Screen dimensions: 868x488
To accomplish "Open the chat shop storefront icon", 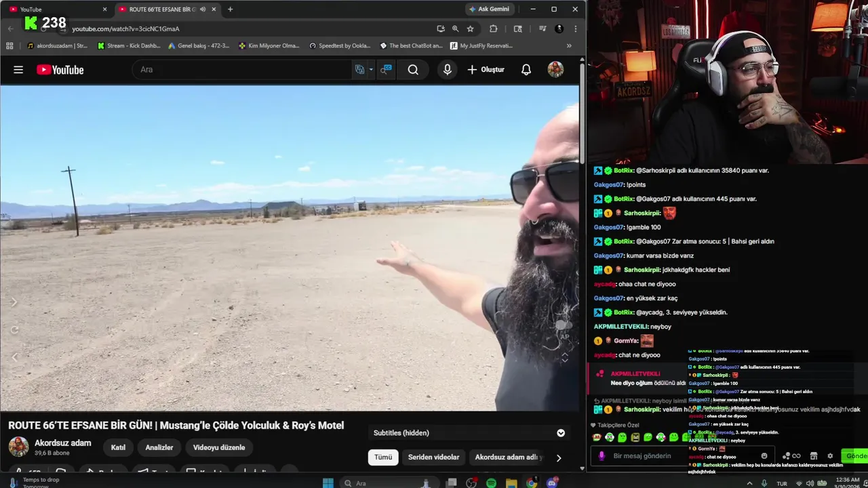I will coord(814,456).
